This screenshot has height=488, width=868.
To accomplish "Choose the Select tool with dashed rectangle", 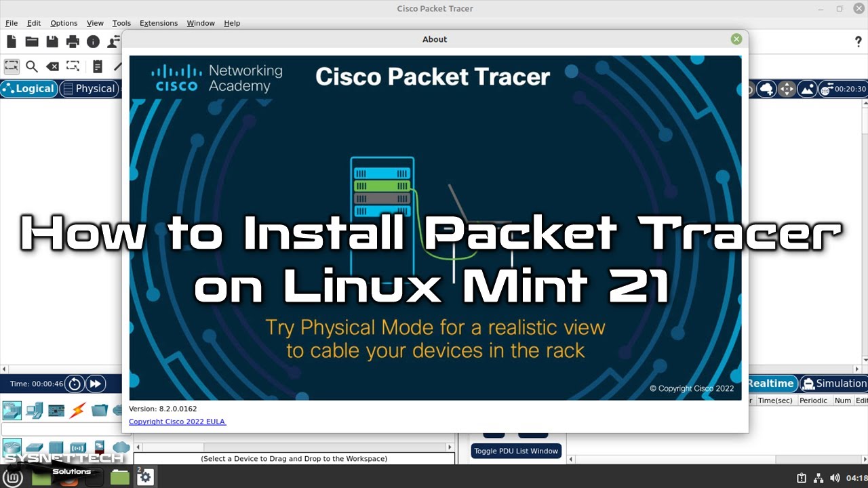I will [12, 66].
